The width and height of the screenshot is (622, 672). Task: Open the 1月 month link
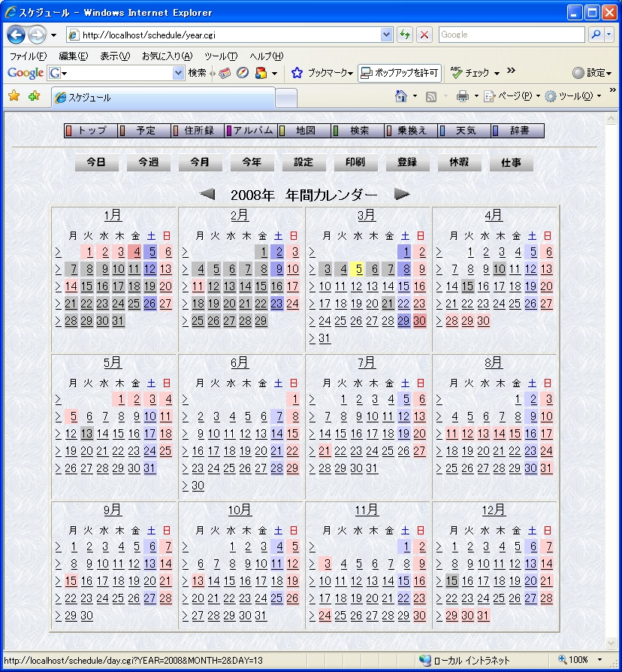pyautogui.click(x=113, y=215)
